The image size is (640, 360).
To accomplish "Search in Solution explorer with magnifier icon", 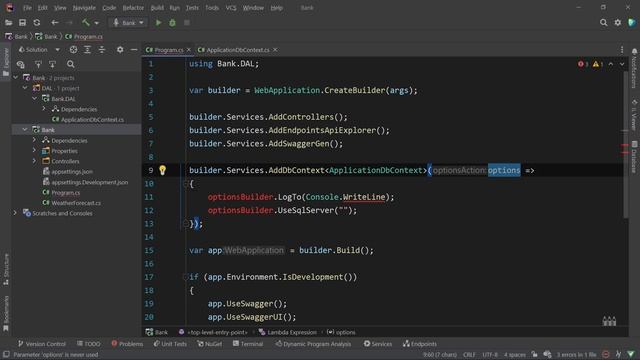I will click(71, 64).
